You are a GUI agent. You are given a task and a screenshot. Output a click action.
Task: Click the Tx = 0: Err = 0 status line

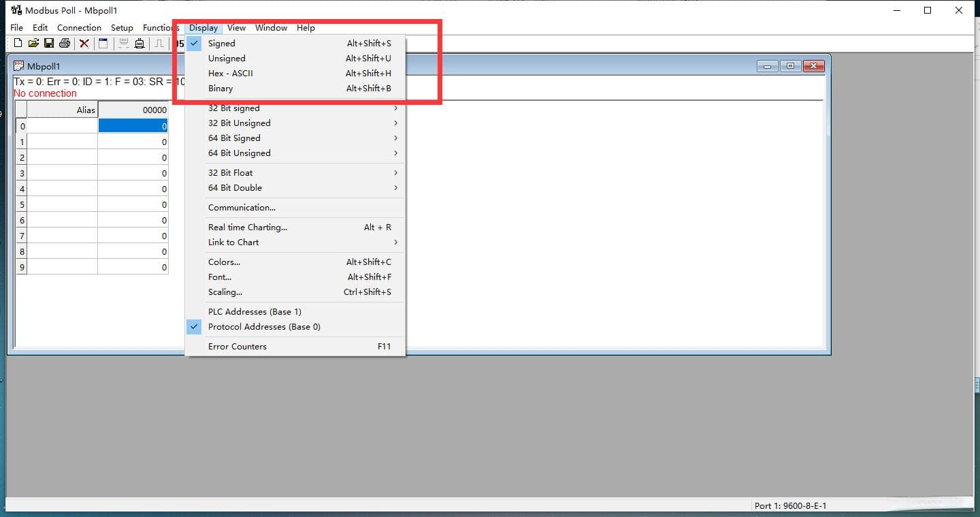[x=99, y=82]
